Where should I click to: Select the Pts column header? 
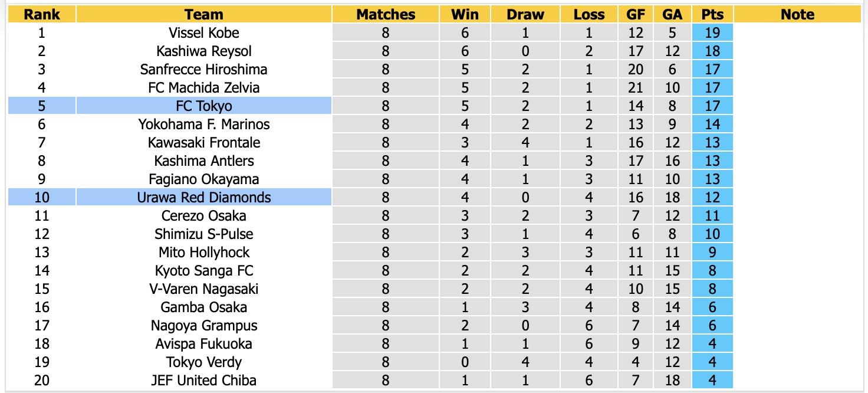pos(713,15)
